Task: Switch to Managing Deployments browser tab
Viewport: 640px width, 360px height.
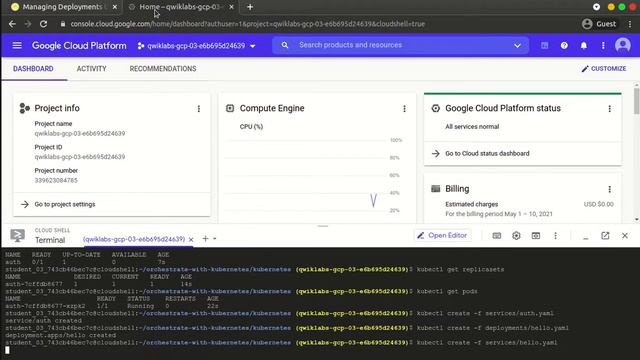Action: 61,7
